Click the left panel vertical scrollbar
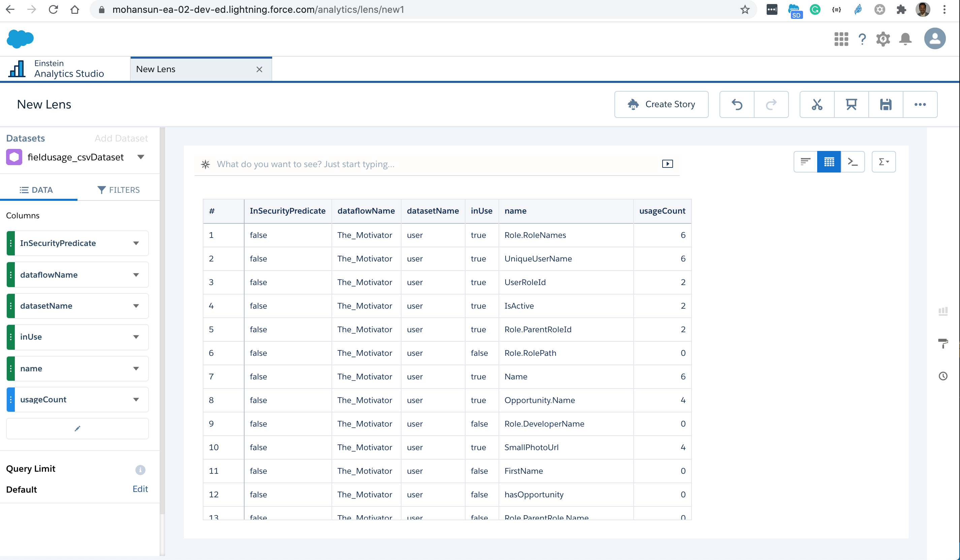 [x=162, y=320]
